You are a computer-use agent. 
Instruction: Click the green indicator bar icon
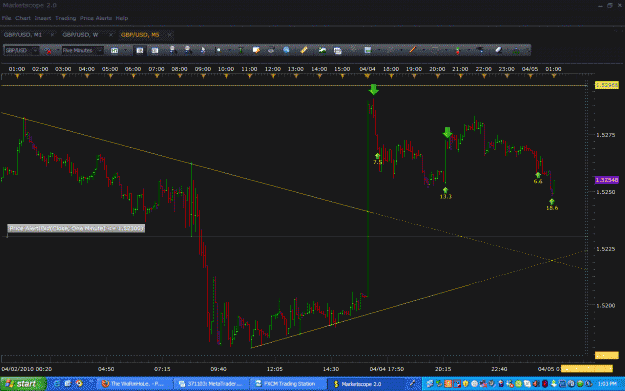click(x=241, y=51)
